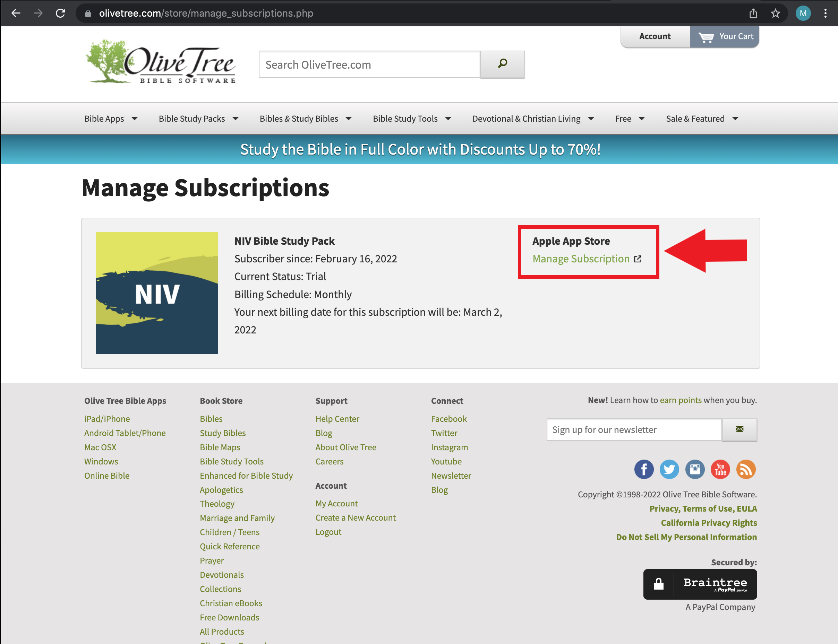Click the discount promo banner
This screenshot has width=838, height=644.
click(420, 149)
